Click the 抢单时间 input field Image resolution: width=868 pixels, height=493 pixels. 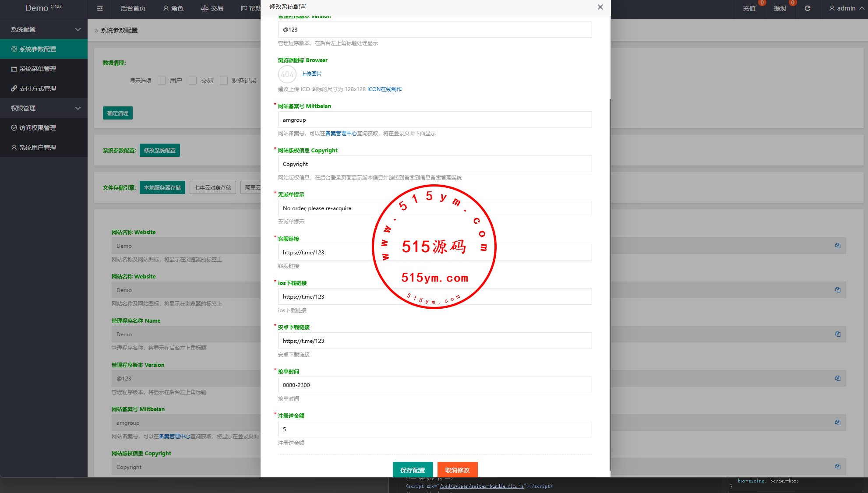[434, 385]
